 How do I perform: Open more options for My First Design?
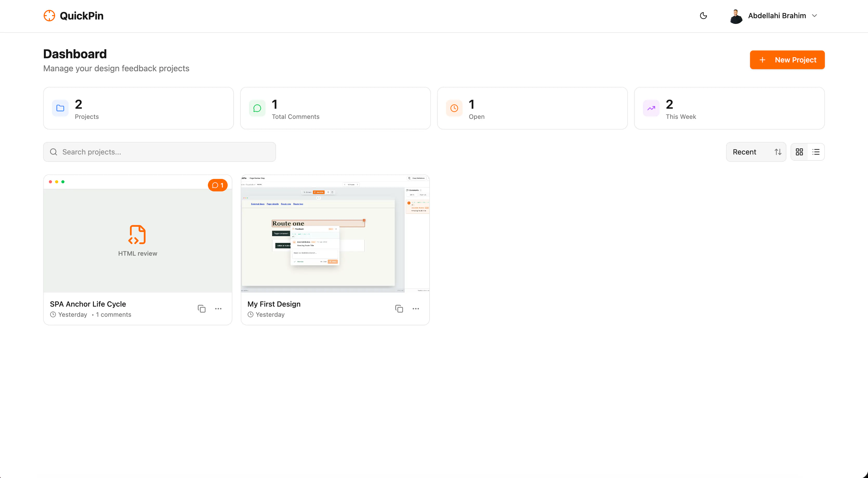pos(416,308)
